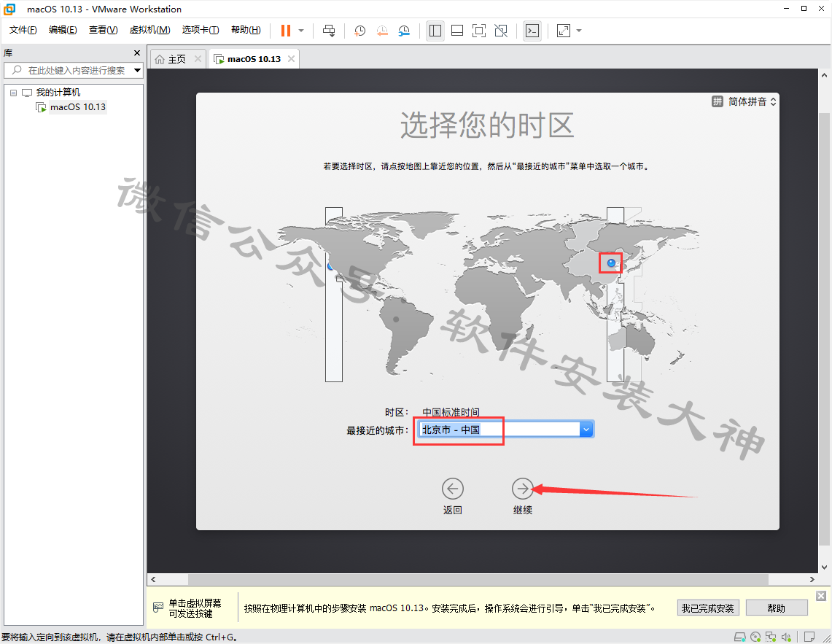Viewport: 832px width, 644px height.
Task: Open the 选项卡(T) menu
Action: (x=201, y=30)
